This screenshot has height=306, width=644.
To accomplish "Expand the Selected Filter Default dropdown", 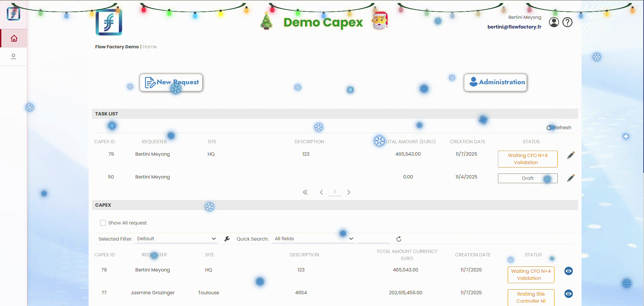I will pos(176,239).
